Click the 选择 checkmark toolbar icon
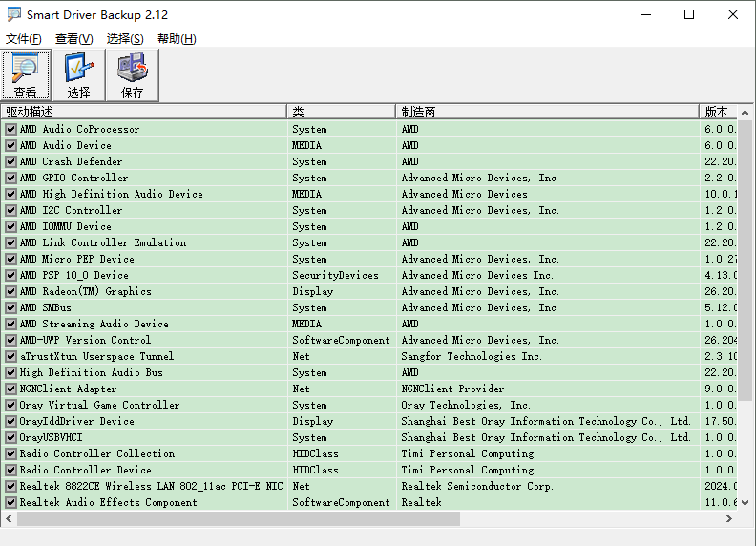The width and height of the screenshot is (756, 546). 78,75
